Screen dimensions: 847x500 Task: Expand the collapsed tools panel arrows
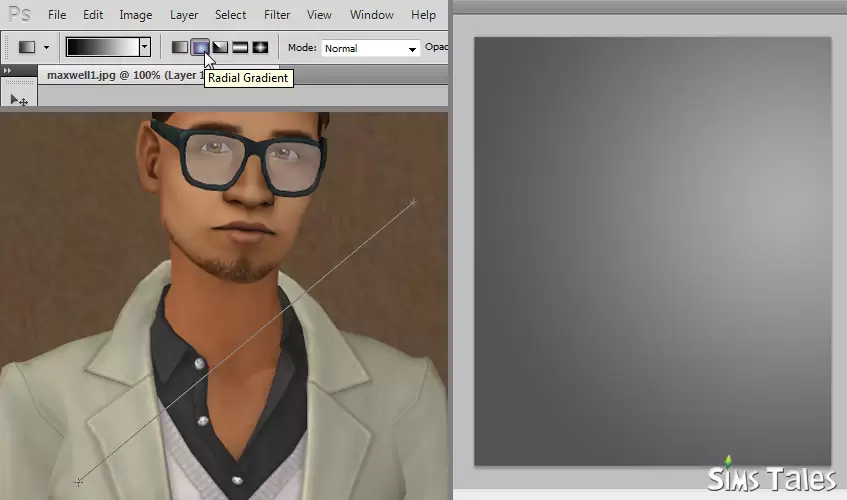click(x=8, y=70)
